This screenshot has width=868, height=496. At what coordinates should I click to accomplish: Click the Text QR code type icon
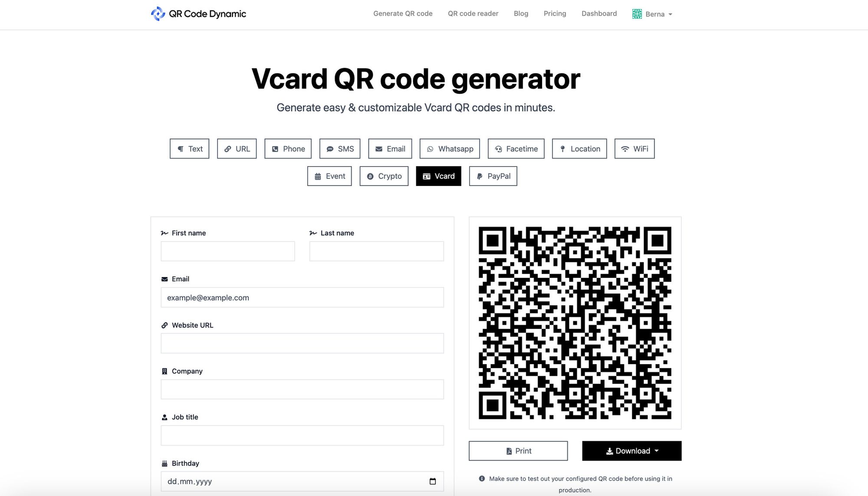[189, 148]
